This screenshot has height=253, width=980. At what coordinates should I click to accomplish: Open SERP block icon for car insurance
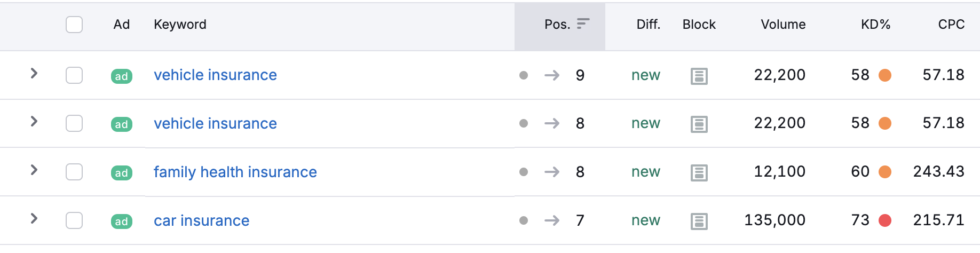tap(699, 221)
